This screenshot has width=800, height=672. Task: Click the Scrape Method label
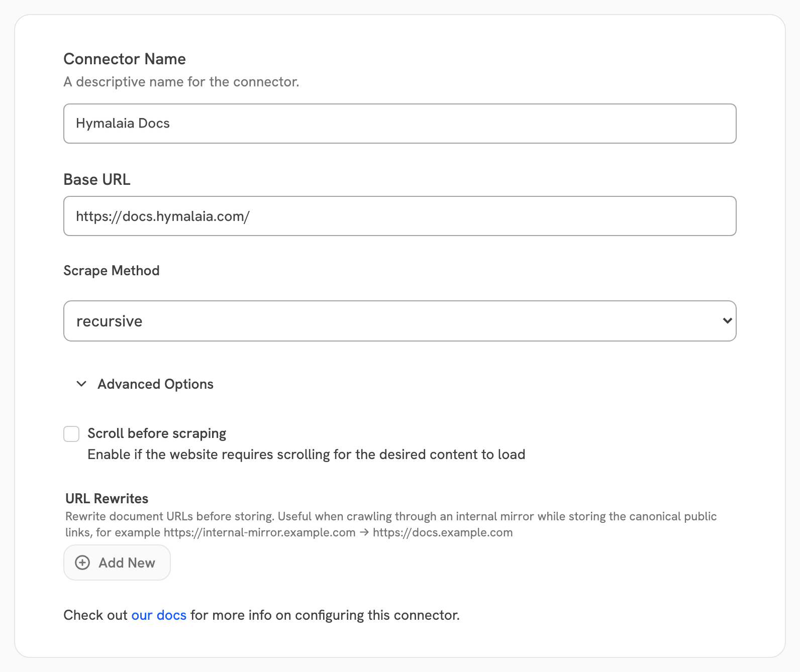(112, 271)
